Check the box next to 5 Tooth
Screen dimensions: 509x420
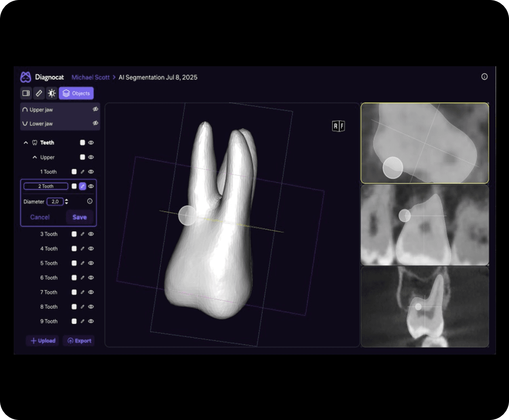pyautogui.click(x=74, y=263)
